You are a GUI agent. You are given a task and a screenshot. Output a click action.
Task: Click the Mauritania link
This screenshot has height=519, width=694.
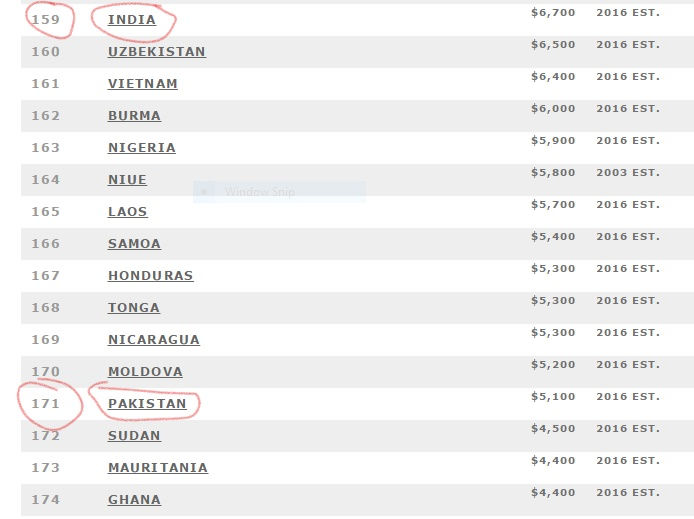point(158,468)
